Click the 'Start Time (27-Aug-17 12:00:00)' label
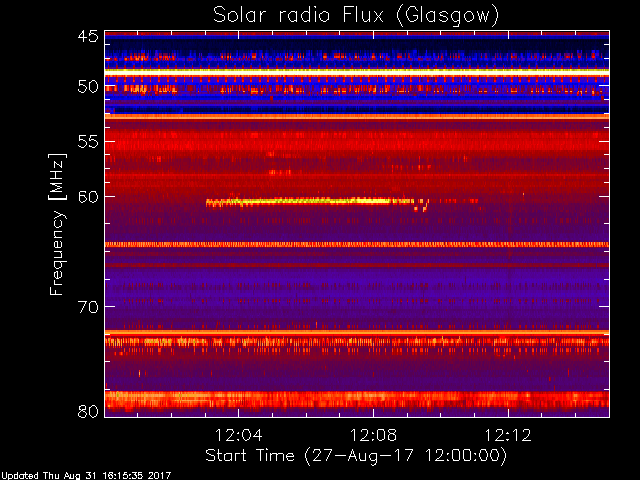The width and height of the screenshot is (640, 480). point(356,456)
